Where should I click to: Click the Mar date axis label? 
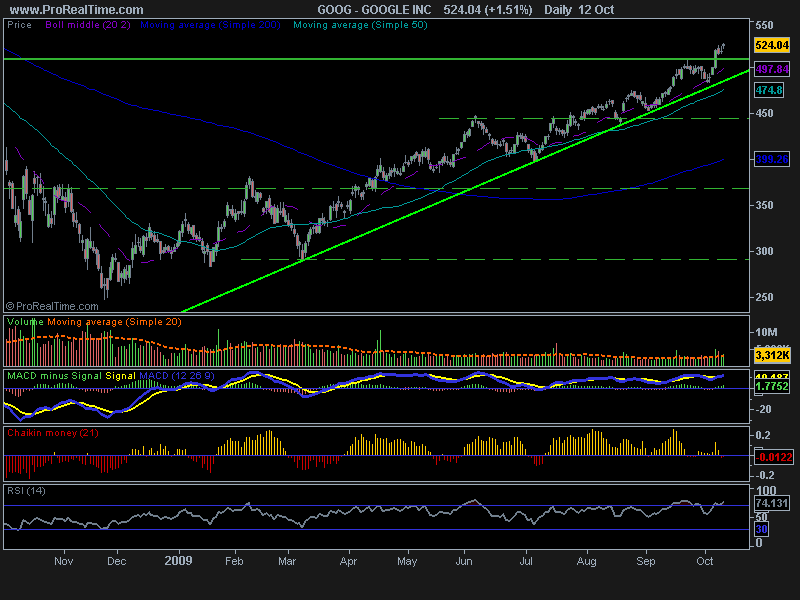[x=287, y=561]
